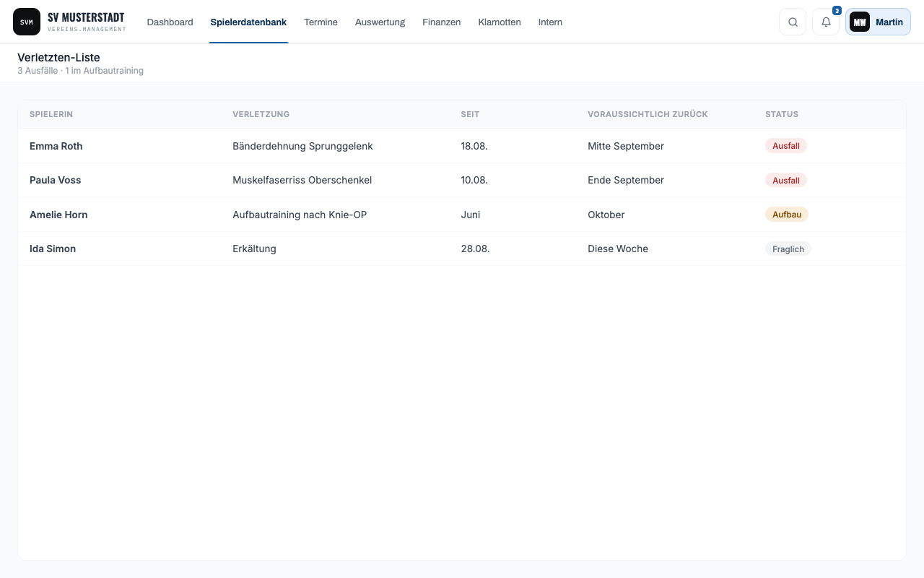Click Mitte September return date
The width and height of the screenshot is (924, 578).
click(626, 146)
